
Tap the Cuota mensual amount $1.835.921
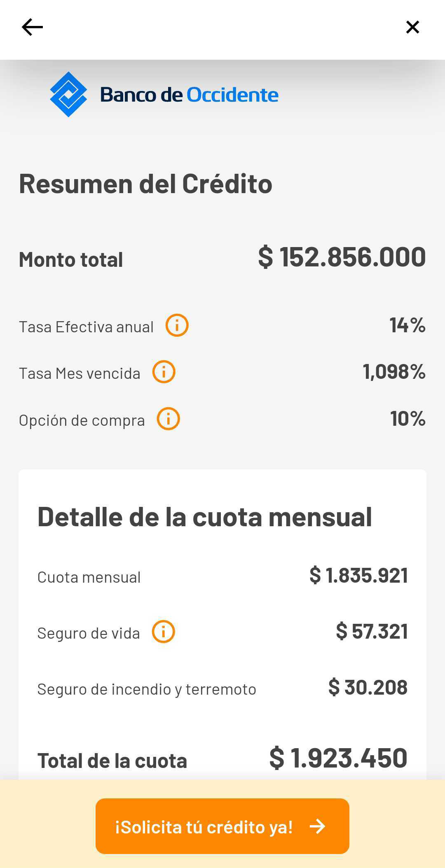coord(358,575)
